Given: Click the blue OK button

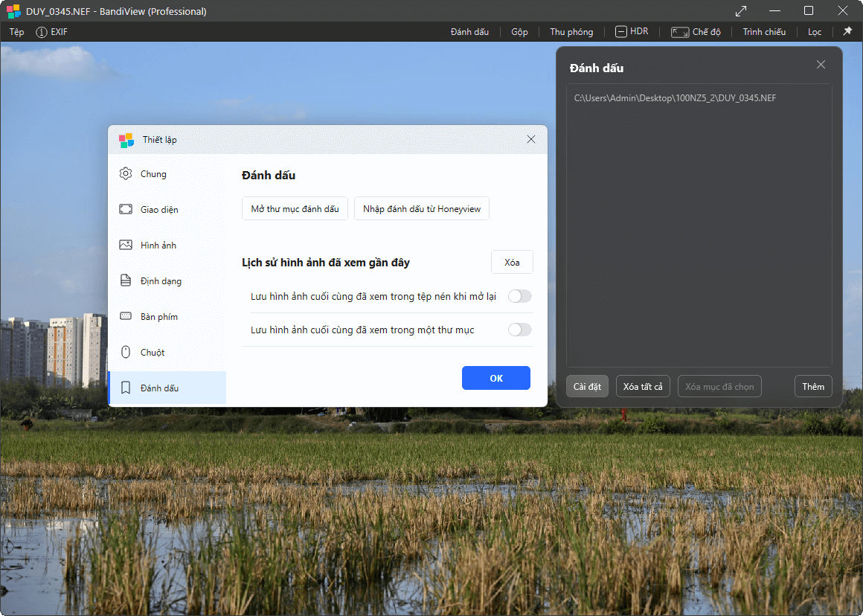Looking at the screenshot, I should pyautogui.click(x=495, y=378).
